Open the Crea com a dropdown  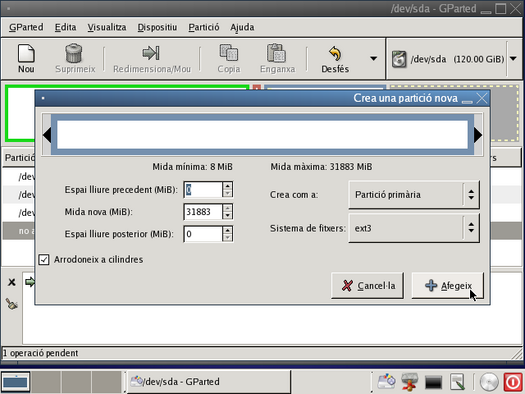[414, 195]
